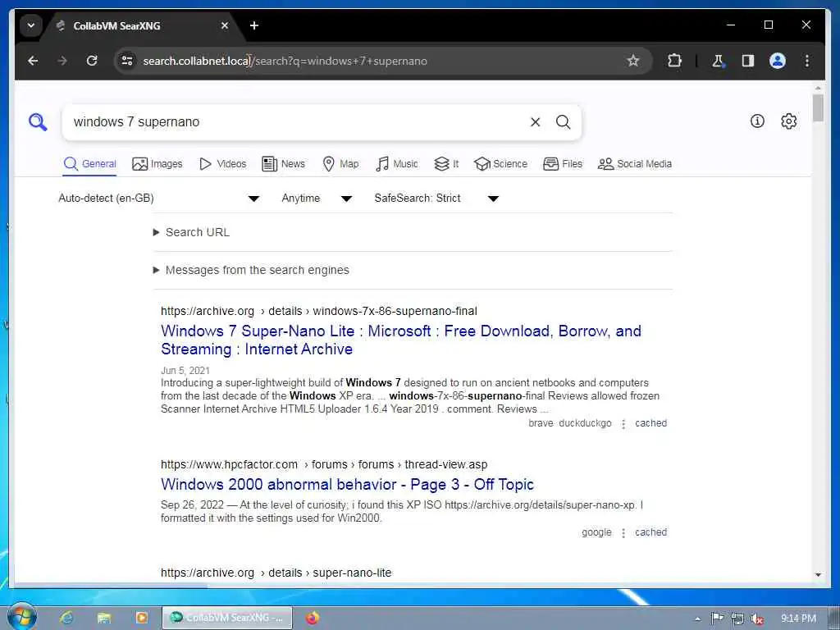Launch Internet Explorer from taskbar
The width and height of the screenshot is (840, 630).
[67, 618]
